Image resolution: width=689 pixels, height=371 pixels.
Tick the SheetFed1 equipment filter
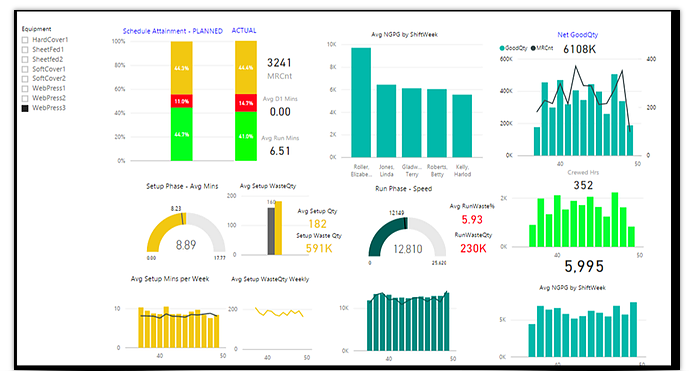pos(25,50)
